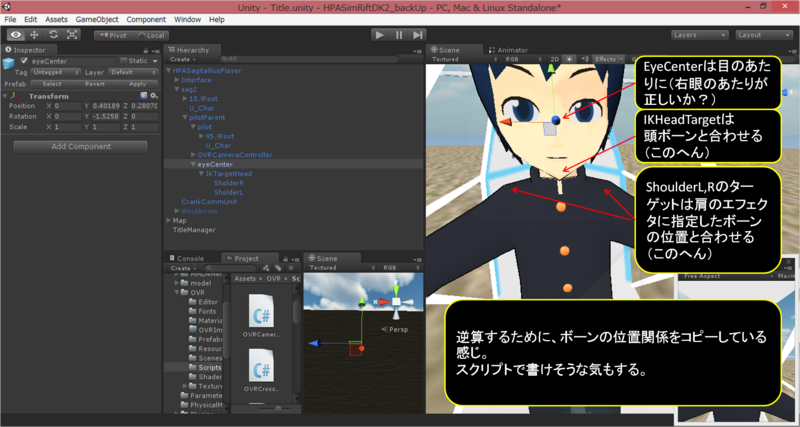Switch to the Inspector tab
The width and height of the screenshot is (800, 427).
pos(26,50)
